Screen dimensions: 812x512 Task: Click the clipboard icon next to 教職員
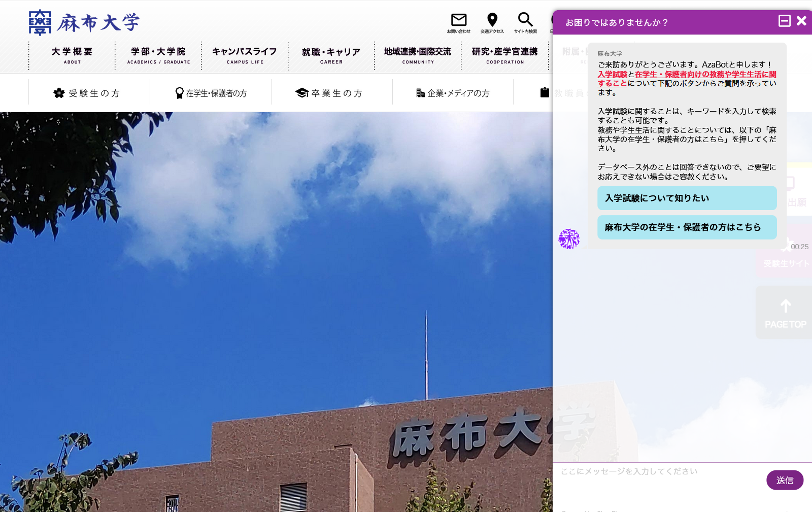pyautogui.click(x=545, y=92)
